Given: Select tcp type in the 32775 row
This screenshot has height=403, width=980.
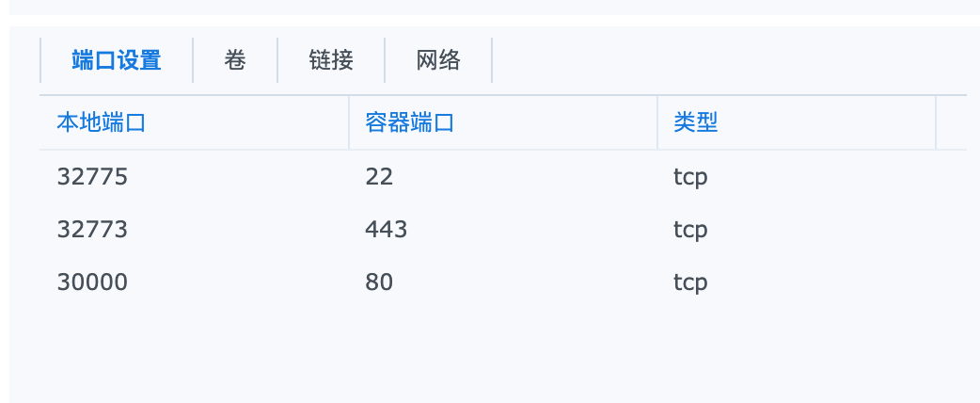Looking at the screenshot, I should [x=690, y=177].
